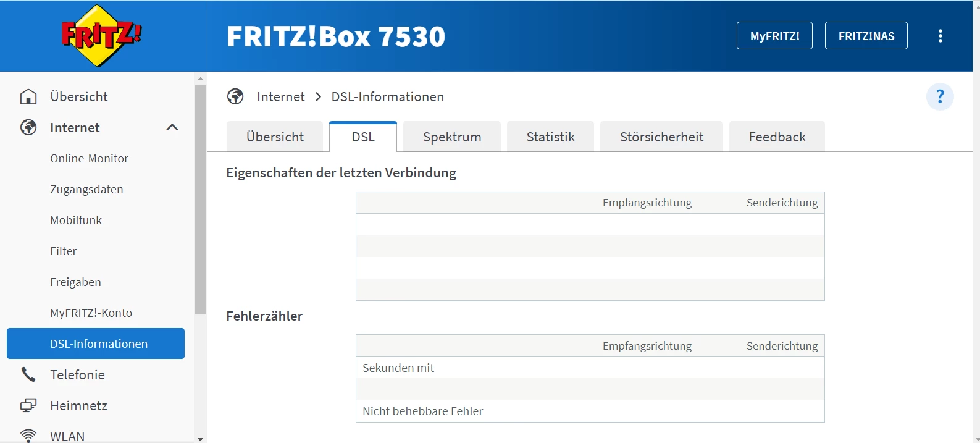Click the WLAN wifi icon
The width and height of the screenshot is (980, 443).
[28, 436]
